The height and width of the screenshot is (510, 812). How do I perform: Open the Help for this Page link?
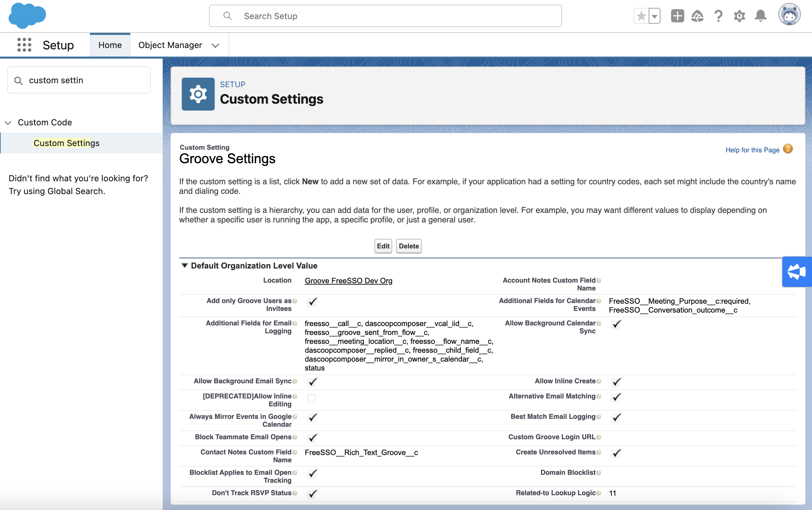pos(752,150)
